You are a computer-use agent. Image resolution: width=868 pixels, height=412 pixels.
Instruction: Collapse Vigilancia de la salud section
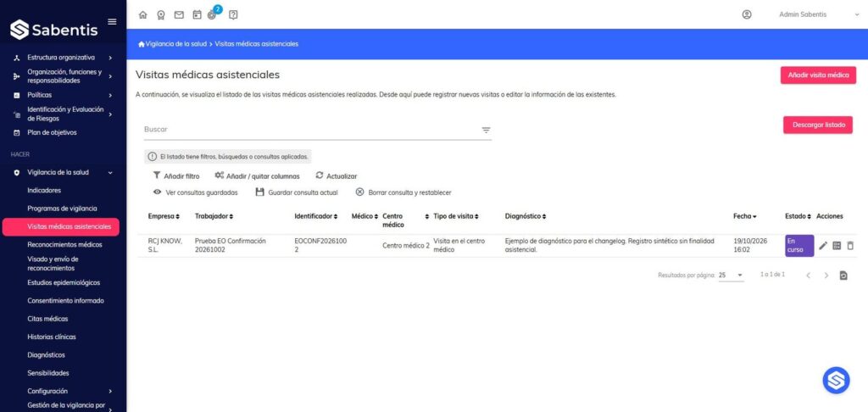coord(63,172)
